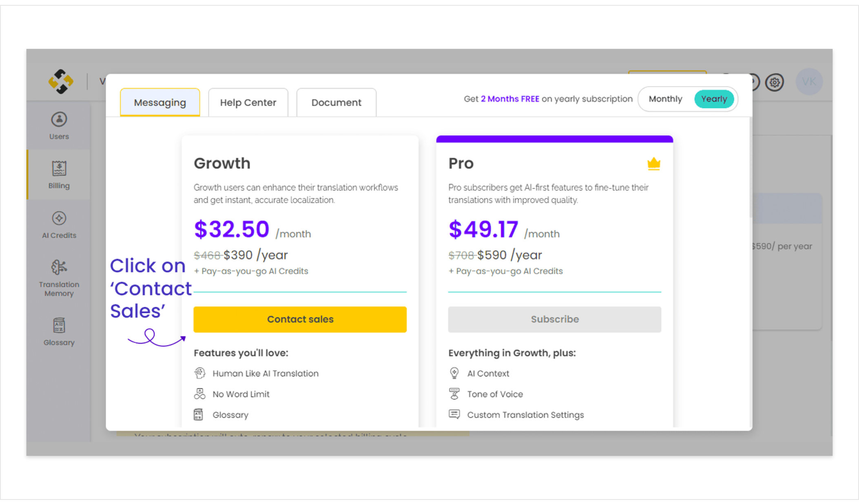The height and width of the screenshot is (504, 859).
Task: Click the Subscribe button for Pro
Action: click(554, 319)
